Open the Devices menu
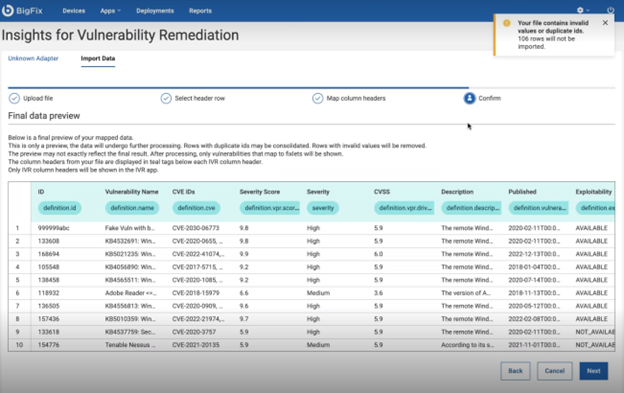This screenshot has height=393, width=624. (x=74, y=11)
